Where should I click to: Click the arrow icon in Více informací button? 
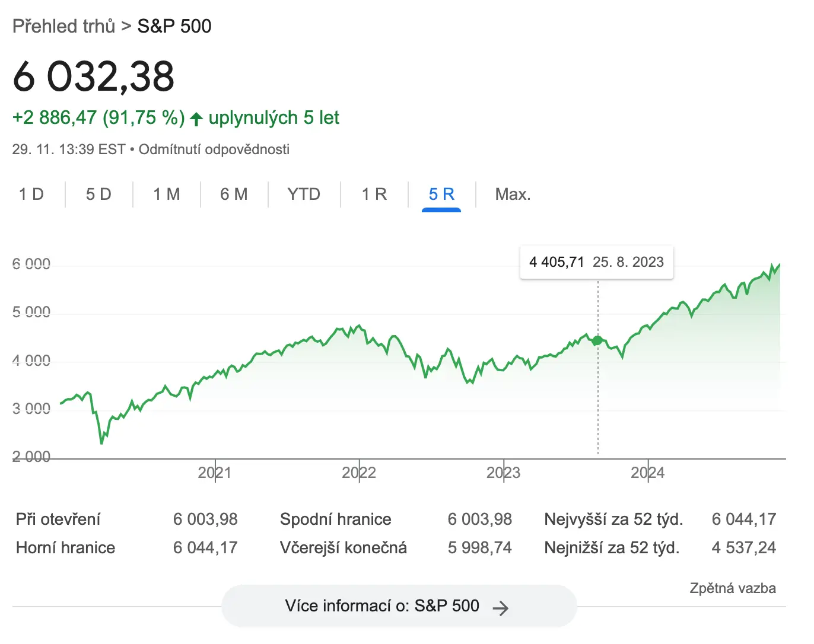tap(501, 607)
